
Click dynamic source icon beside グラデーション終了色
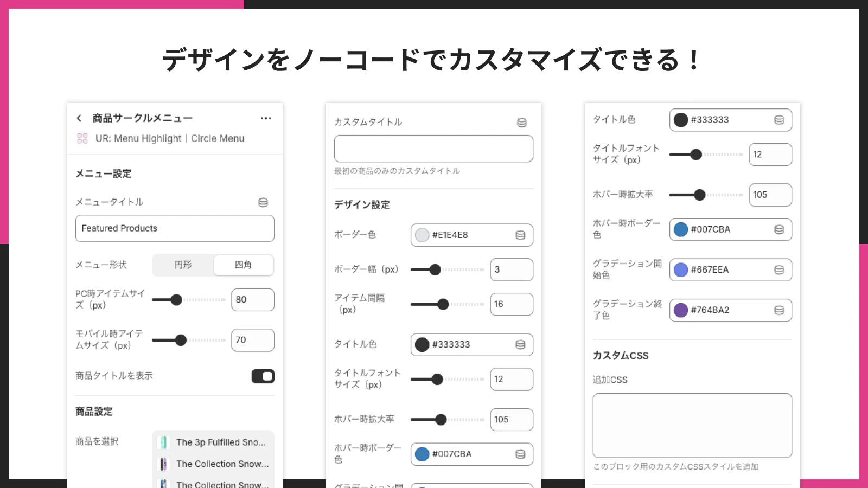click(779, 310)
